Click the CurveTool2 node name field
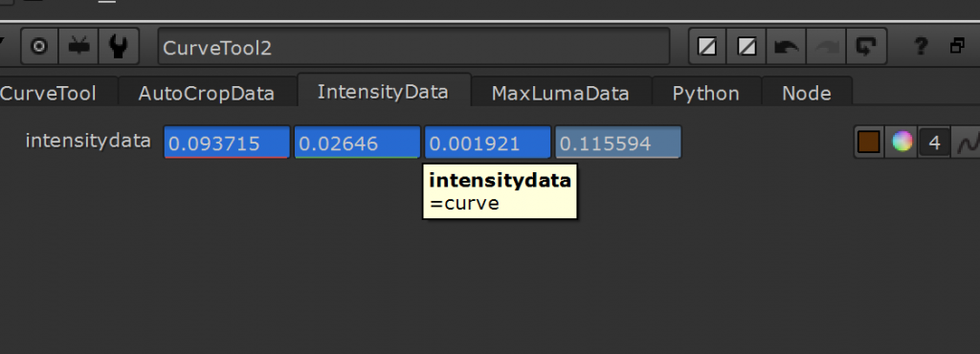The height and width of the screenshot is (354, 980). click(x=413, y=47)
